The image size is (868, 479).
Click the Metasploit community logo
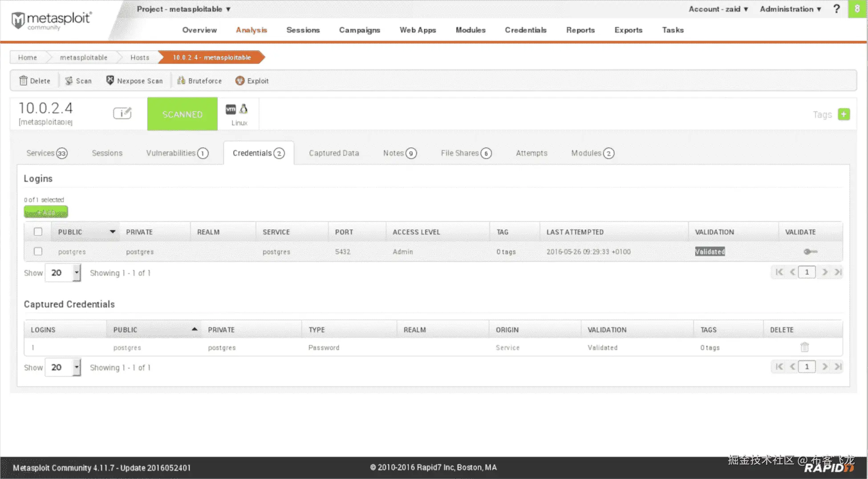coord(51,20)
